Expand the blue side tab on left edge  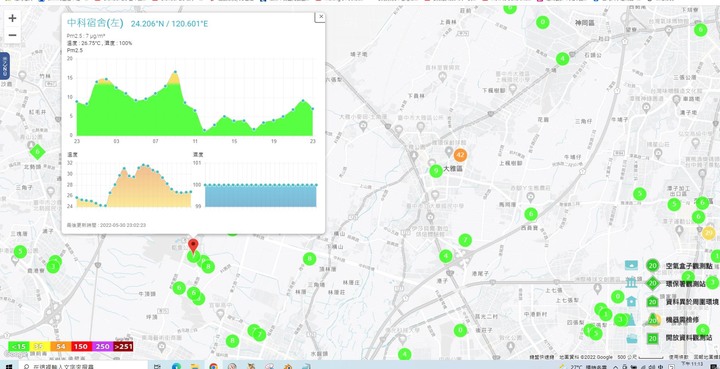pos(4,66)
